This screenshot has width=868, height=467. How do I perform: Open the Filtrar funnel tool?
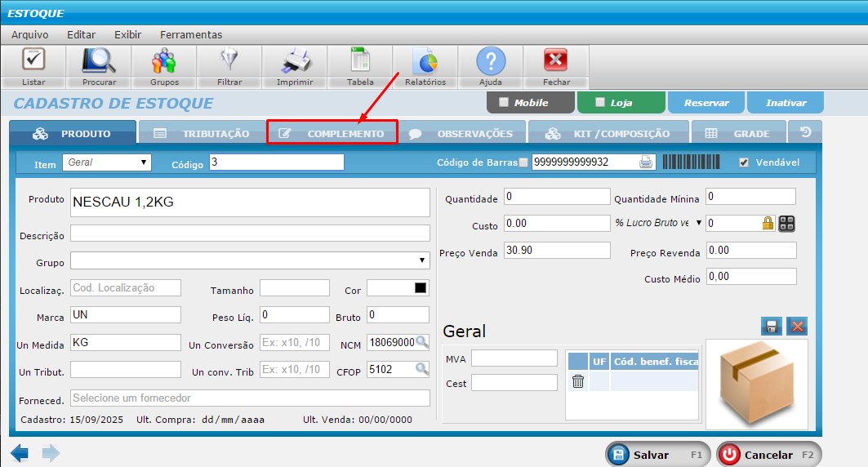coord(229,62)
